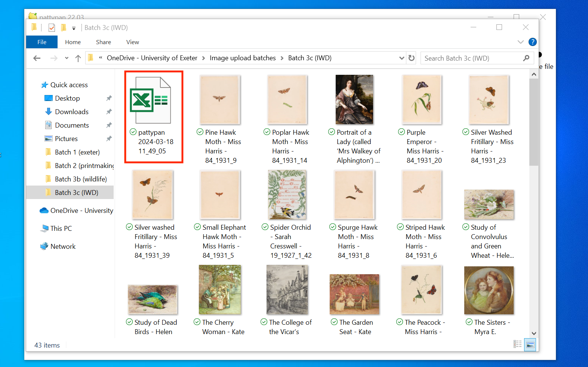Switch to large thumbnails view icon
This screenshot has width=588, height=367.
click(x=530, y=345)
